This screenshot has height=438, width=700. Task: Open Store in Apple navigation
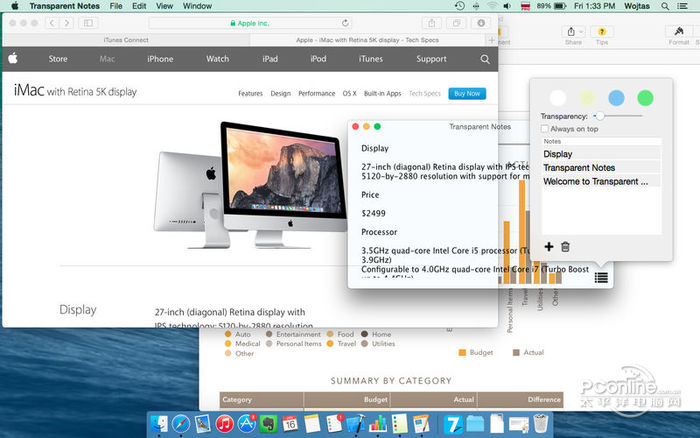[58, 59]
